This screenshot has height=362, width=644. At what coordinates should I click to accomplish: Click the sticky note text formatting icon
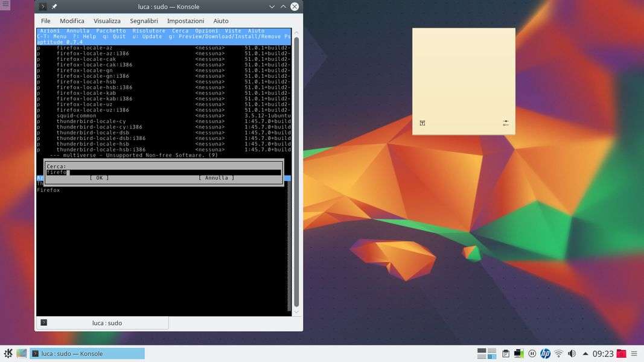[x=422, y=123]
